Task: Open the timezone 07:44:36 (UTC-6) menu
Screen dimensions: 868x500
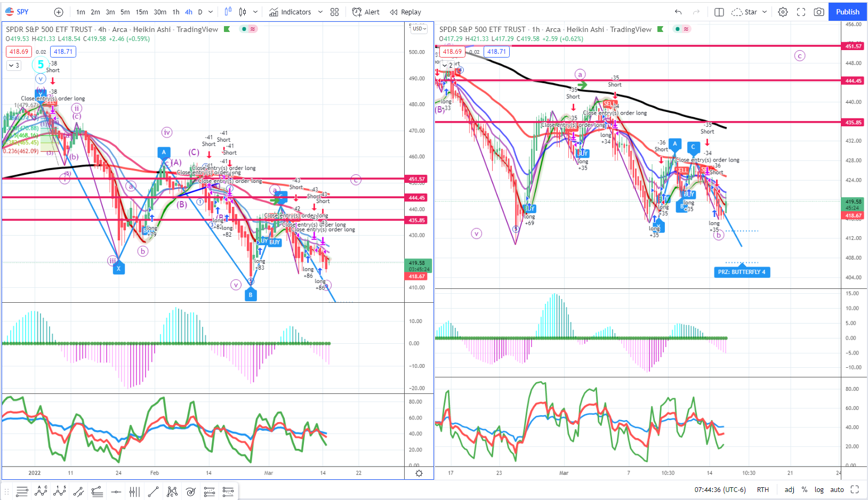Action: click(x=720, y=489)
